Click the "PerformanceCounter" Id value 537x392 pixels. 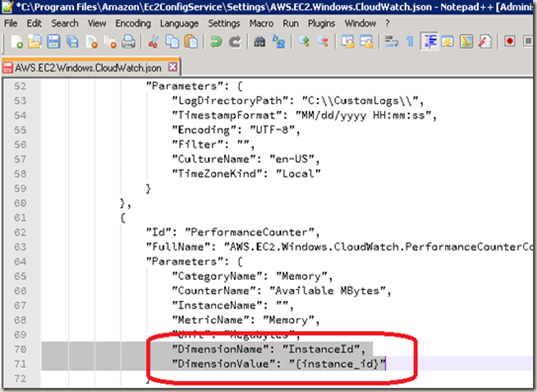250,232
